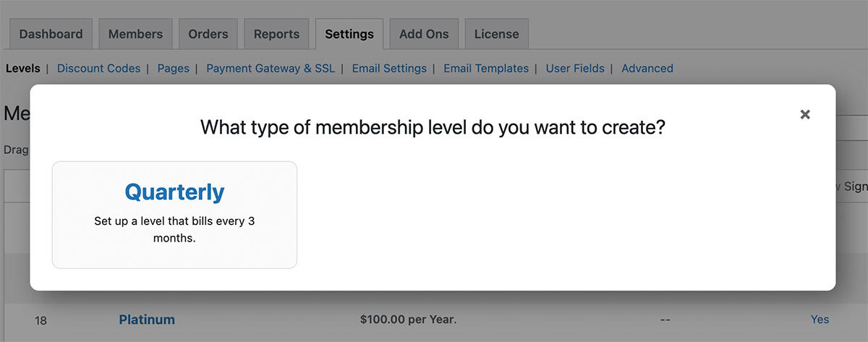
Task: Open the Pages settings link
Action: [x=173, y=69]
